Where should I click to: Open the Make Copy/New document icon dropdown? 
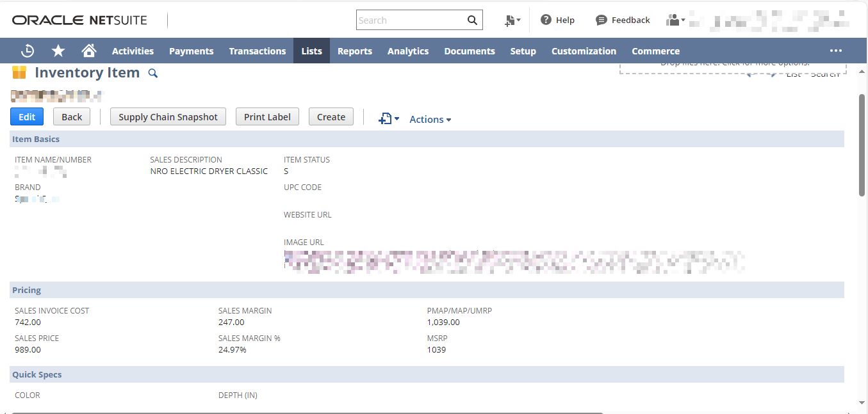click(x=389, y=119)
